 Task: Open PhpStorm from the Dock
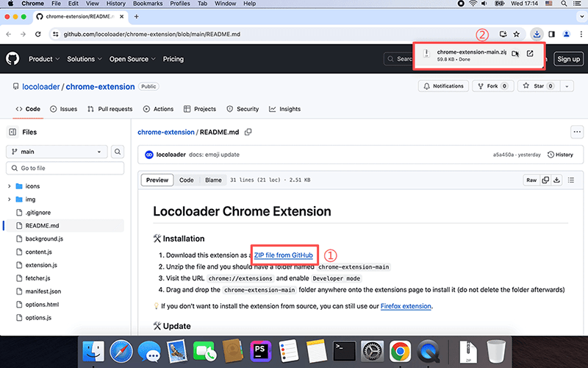pyautogui.click(x=261, y=352)
